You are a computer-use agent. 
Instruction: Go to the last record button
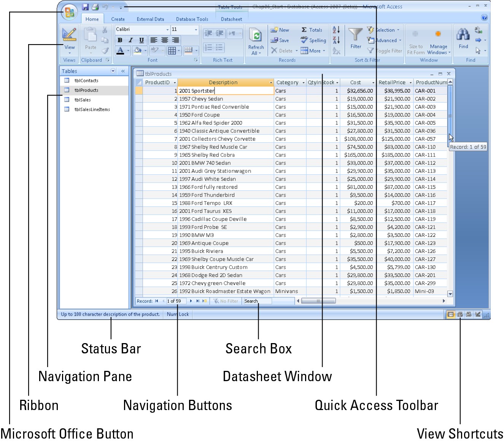[x=197, y=301]
